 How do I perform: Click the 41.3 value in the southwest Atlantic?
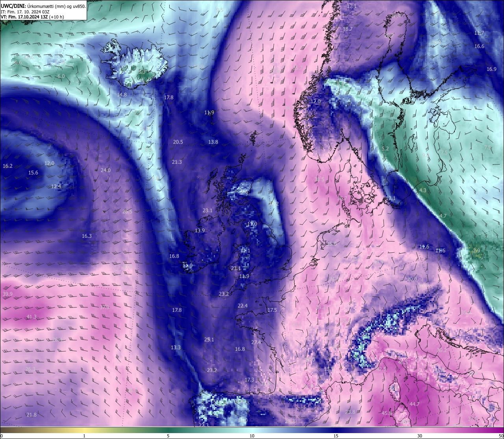pos(31,317)
